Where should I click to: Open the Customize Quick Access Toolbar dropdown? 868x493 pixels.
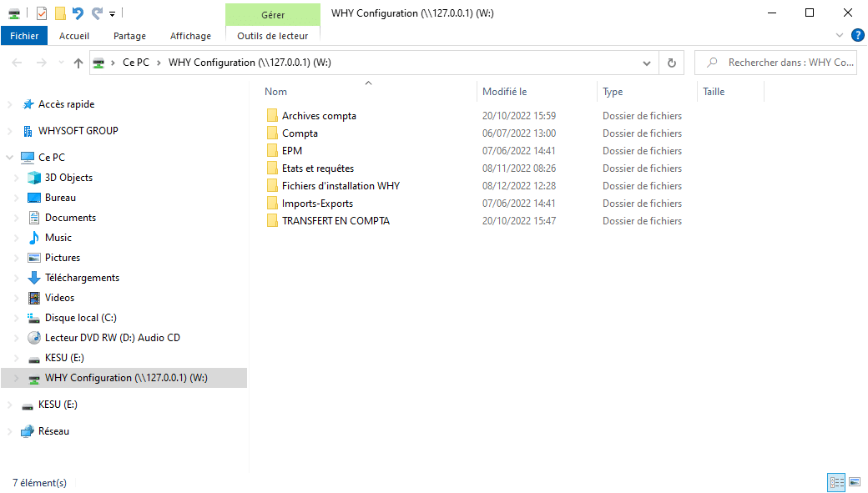click(x=113, y=14)
